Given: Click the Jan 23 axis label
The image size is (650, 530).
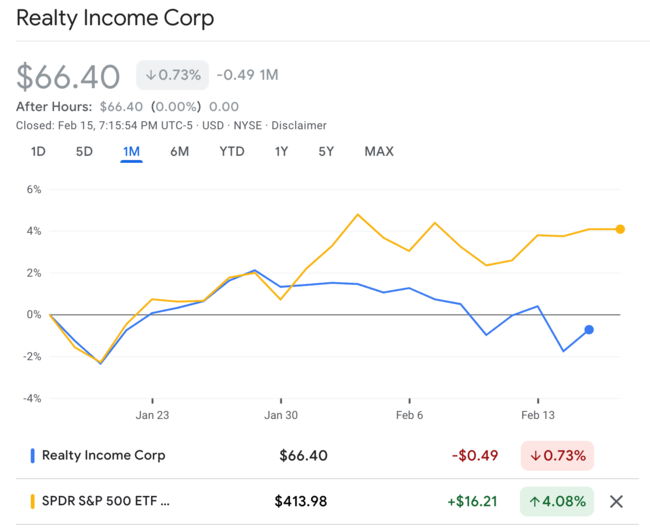Looking at the screenshot, I should 152,415.
